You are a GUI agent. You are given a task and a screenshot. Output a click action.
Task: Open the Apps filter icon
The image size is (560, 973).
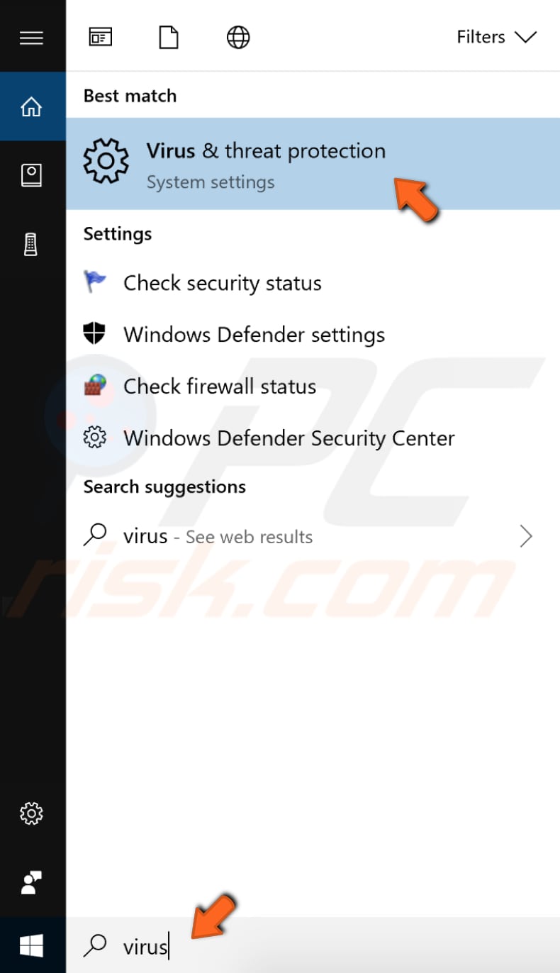pyautogui.click(x=100, y=37)
